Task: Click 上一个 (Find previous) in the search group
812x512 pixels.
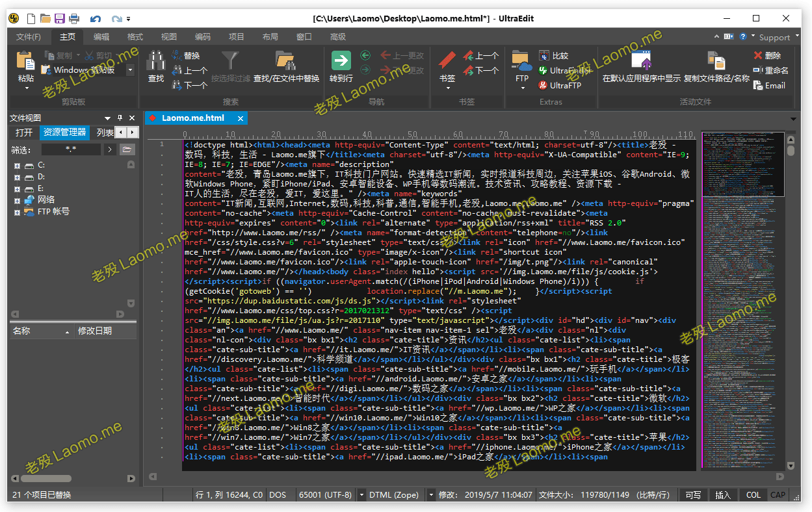Action: coord(189,70)
